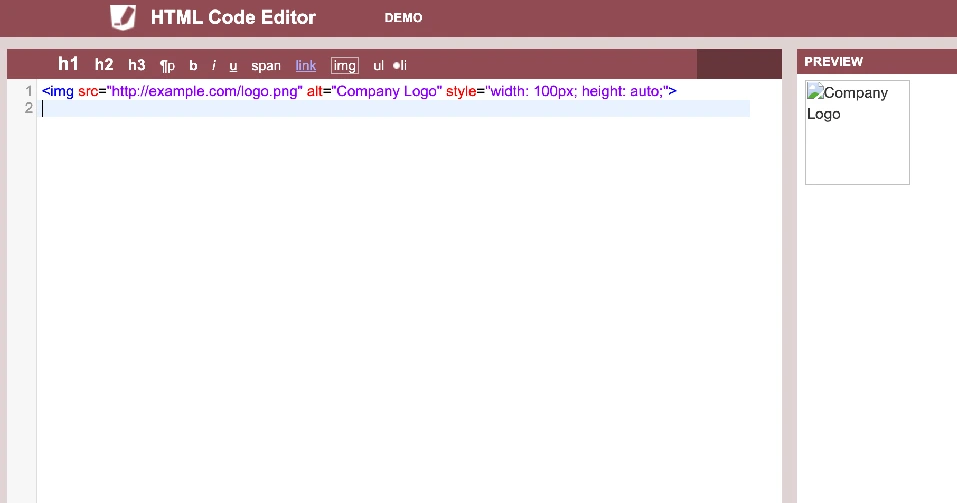Viewport: 957px width, 503px height.
Task: Insert an image tag with img button
Action: [x=345, y=65]
